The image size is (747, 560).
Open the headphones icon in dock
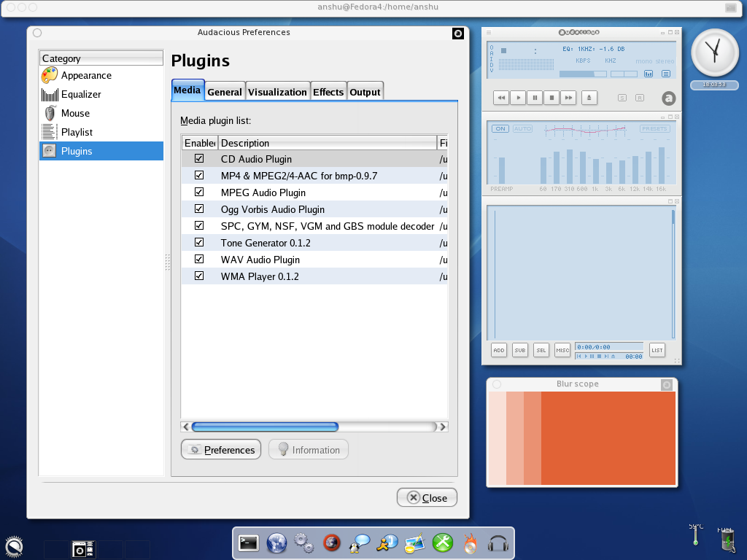(x=498, y=543)
